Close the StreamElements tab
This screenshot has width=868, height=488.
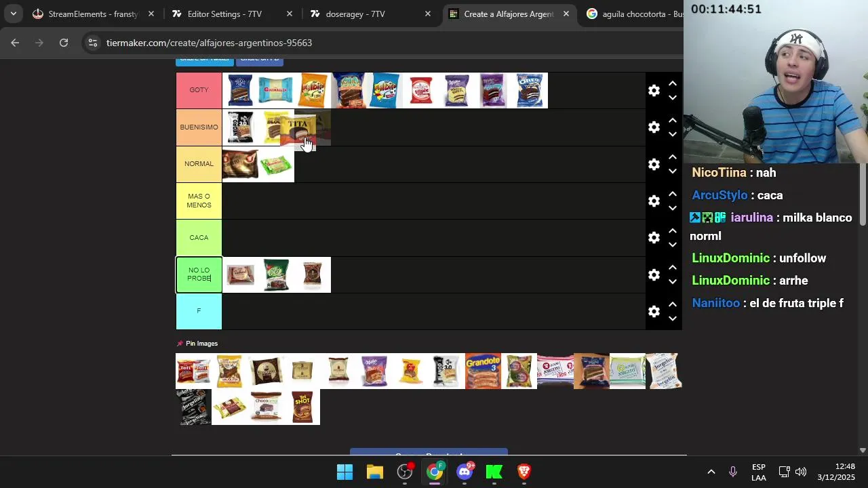click(151, 14)
